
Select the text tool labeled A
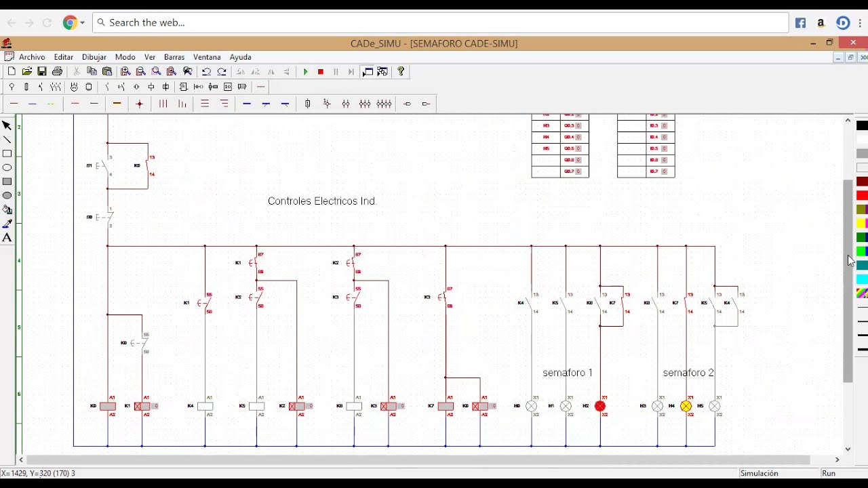pos(7,237)
